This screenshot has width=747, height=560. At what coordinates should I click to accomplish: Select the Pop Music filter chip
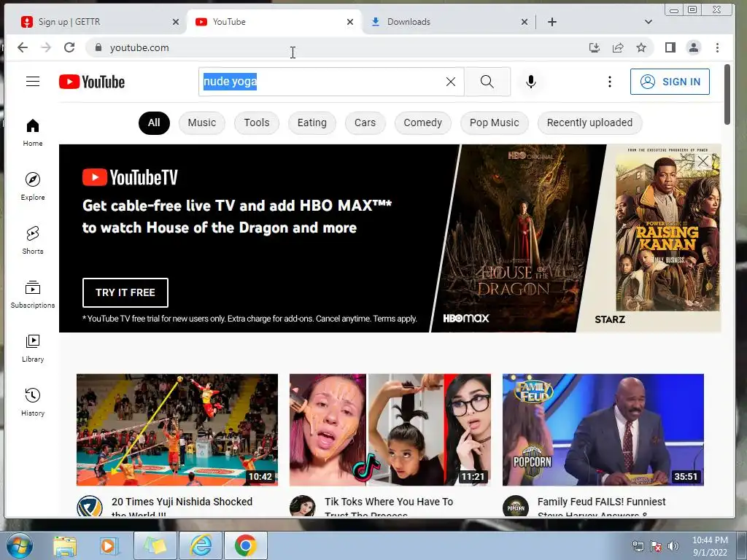click(x=494, y=122)
